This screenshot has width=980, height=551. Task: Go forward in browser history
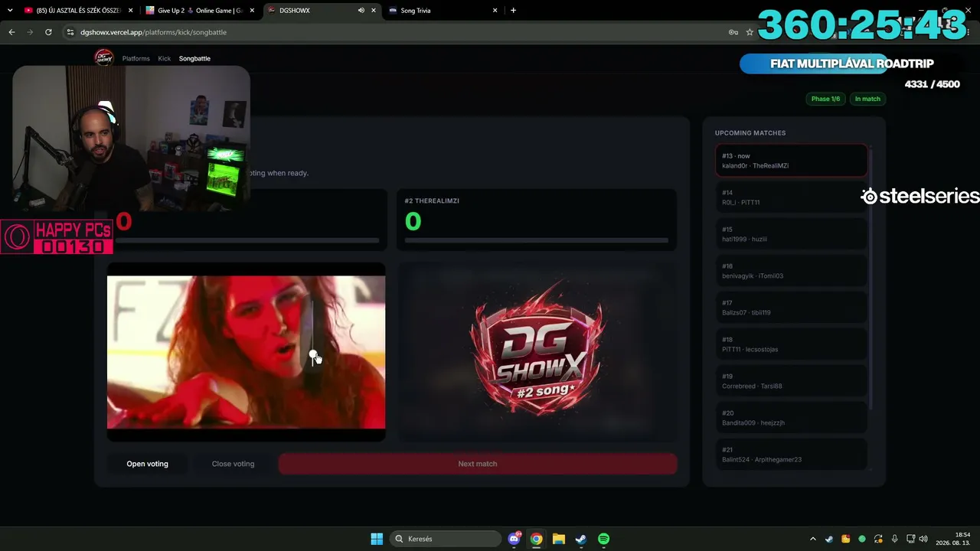pyautogui.click(x=30, y=32)
